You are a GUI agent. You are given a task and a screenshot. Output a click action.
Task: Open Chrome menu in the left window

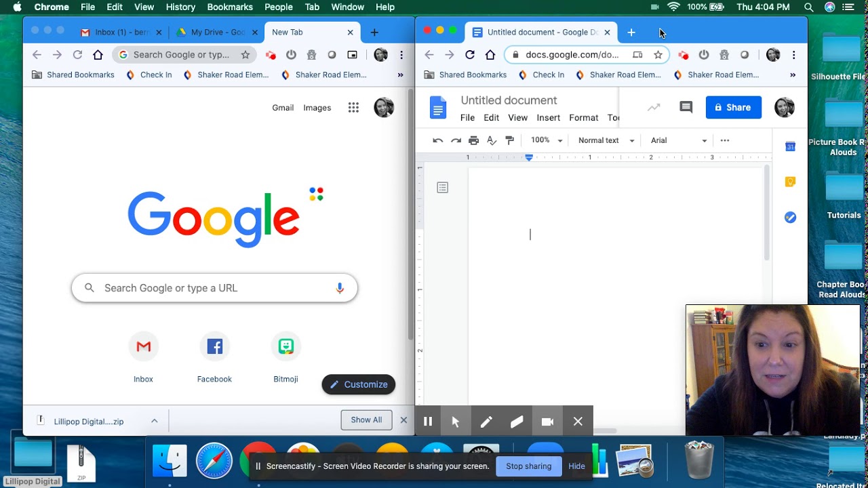(401, 55)
